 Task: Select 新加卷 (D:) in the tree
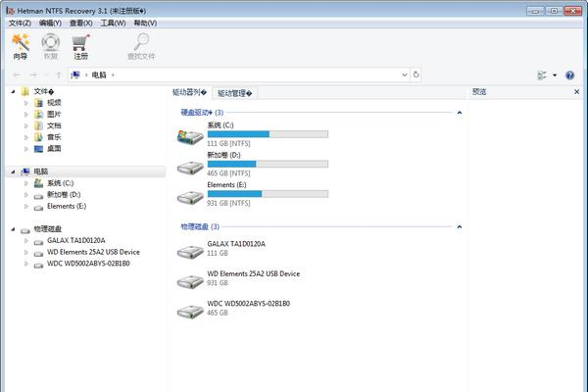(x=64, y=195)
